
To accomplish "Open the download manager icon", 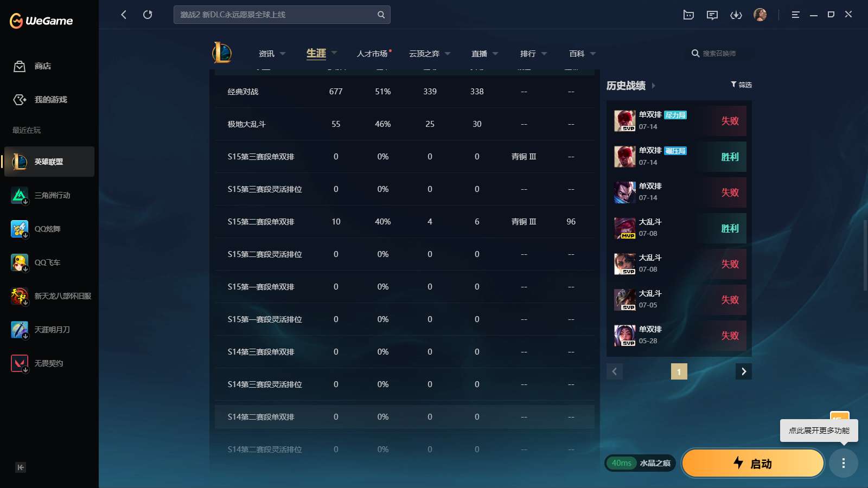I will pyautogui.click(x=736, y=15).
